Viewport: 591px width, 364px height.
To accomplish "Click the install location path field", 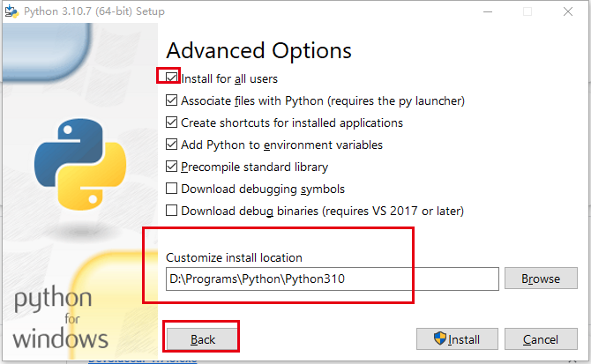I will (332, 279).
